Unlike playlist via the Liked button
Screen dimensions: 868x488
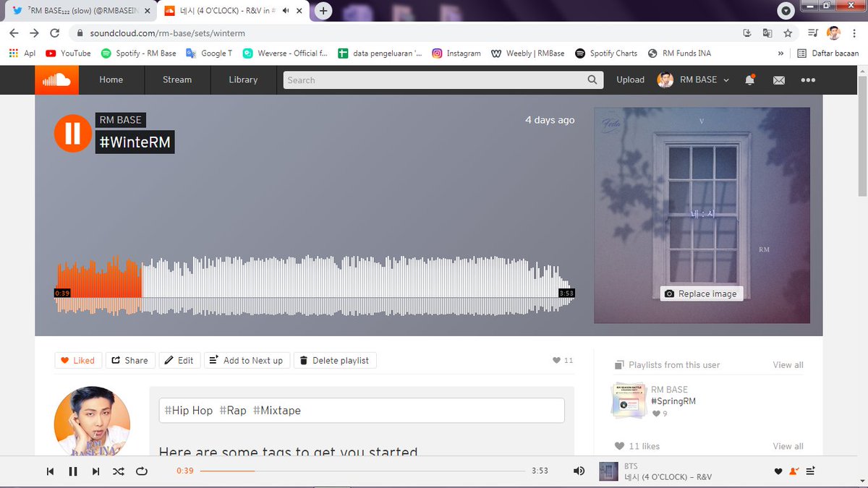point(77,360)
